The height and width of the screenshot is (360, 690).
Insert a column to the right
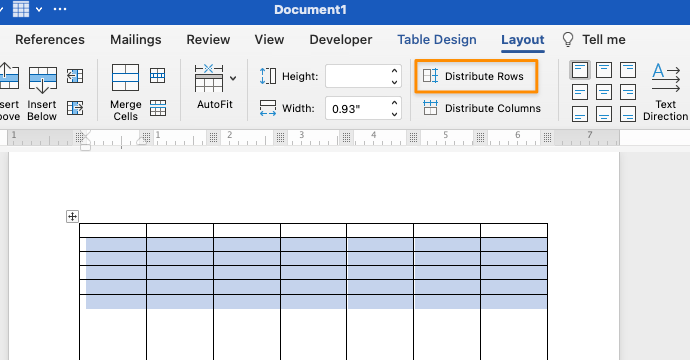(75, 108)
